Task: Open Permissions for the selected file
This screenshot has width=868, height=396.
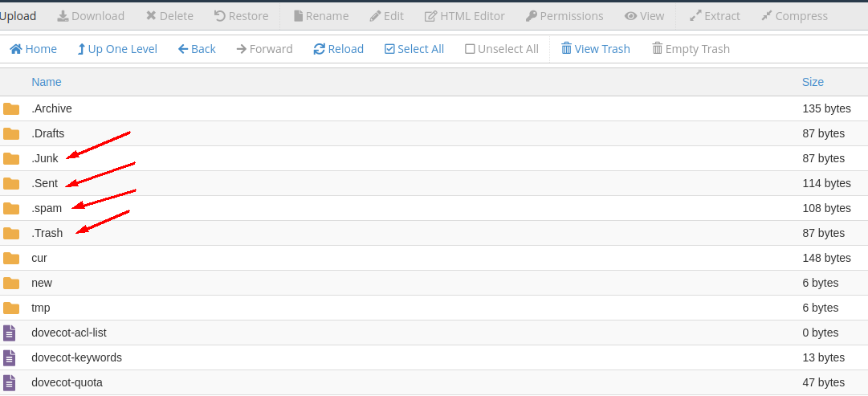Action: coord(564,16)
